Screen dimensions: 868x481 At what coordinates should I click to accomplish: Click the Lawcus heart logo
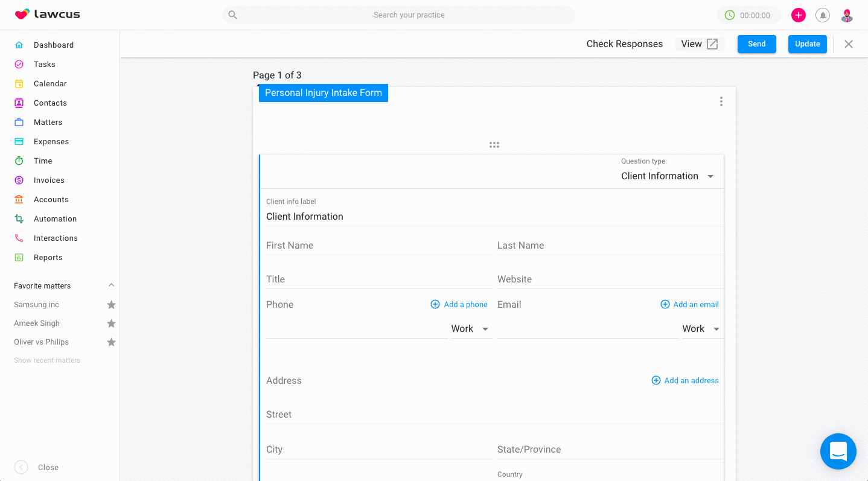click(x=22, y=14)
